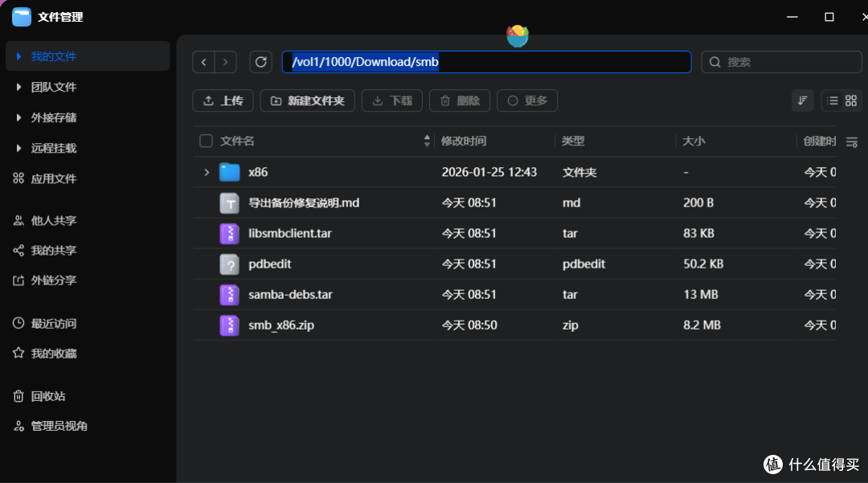868x483 pixels.
Task: Click the sort order icon
Action: coord(802,100)
